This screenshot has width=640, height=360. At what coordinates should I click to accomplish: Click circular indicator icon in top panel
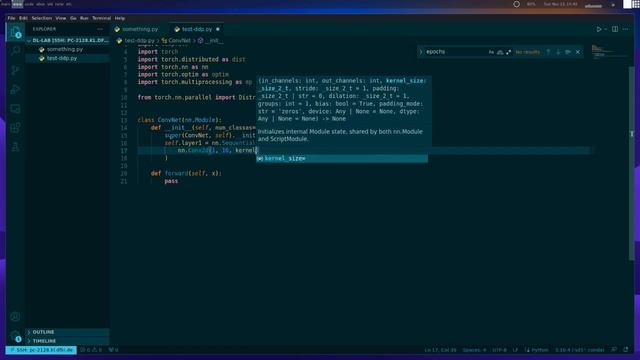click(x=516, y=4)
